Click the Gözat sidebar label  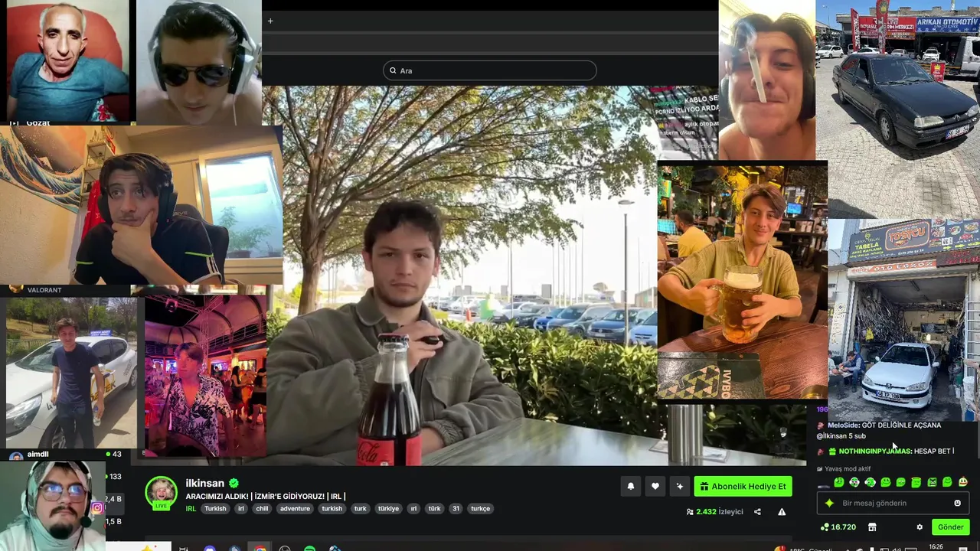coord(38,122)
